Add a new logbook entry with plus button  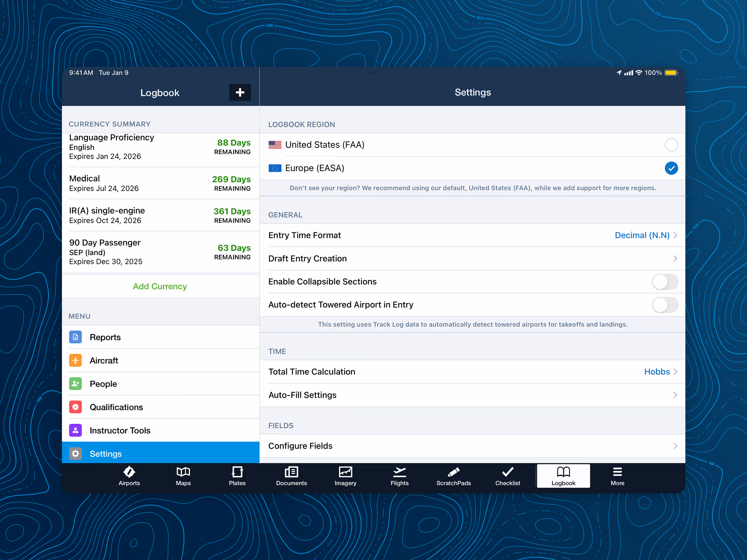[x=240, y=92]
